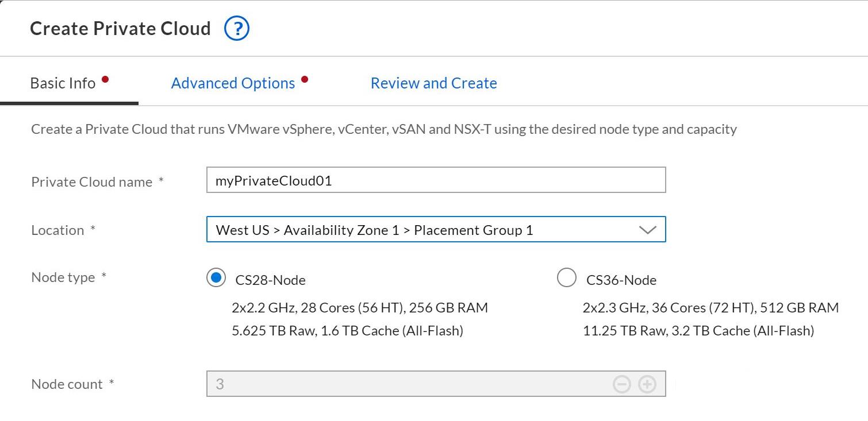This screenshot has width=868, height=421.
Task: Increase node count with the plus icon
Action: pos(647,384)
